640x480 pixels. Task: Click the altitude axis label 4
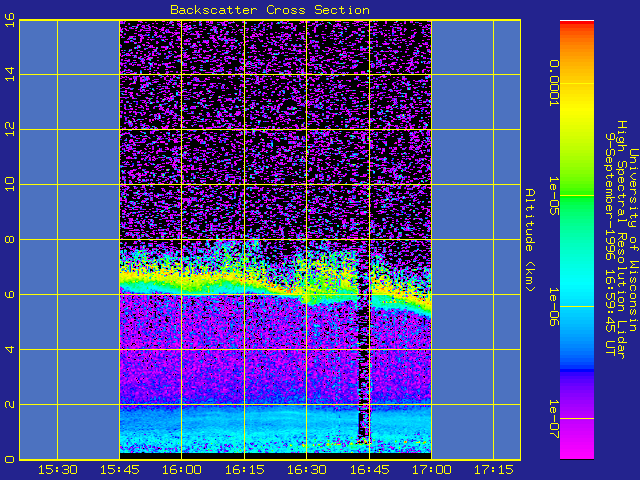[10, 349]
